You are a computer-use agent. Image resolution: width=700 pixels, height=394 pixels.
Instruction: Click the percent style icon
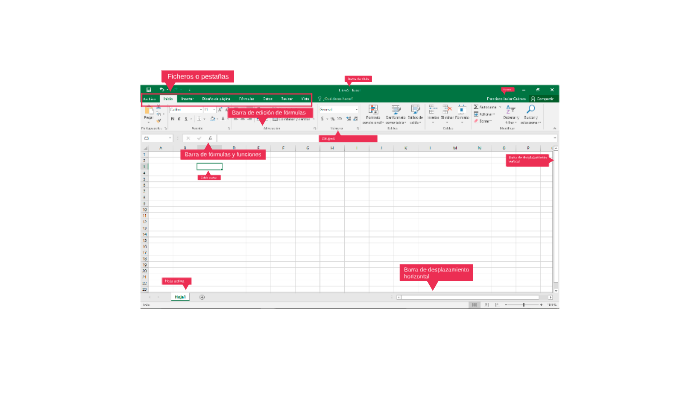[333, 119]
